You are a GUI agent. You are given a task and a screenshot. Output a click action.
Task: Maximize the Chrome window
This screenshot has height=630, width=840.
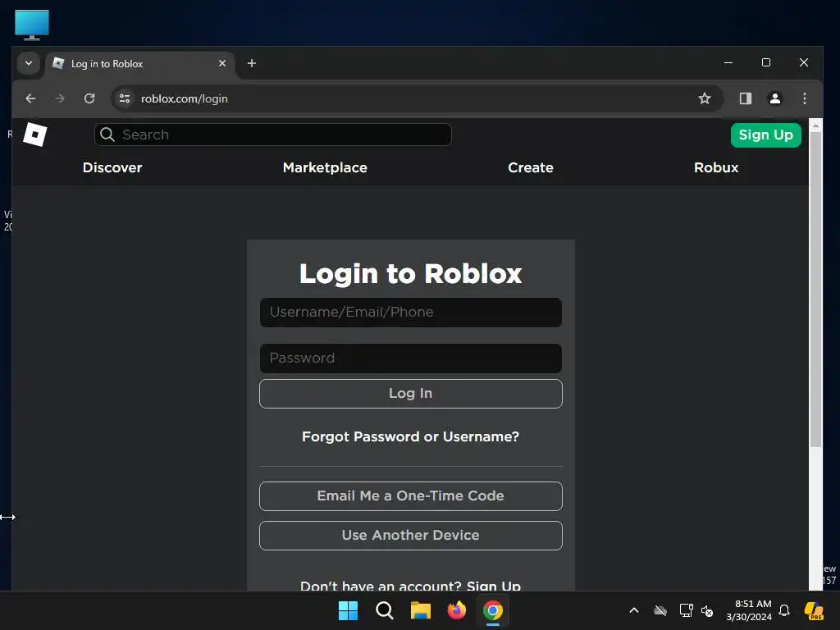click(x=766, y=62)
